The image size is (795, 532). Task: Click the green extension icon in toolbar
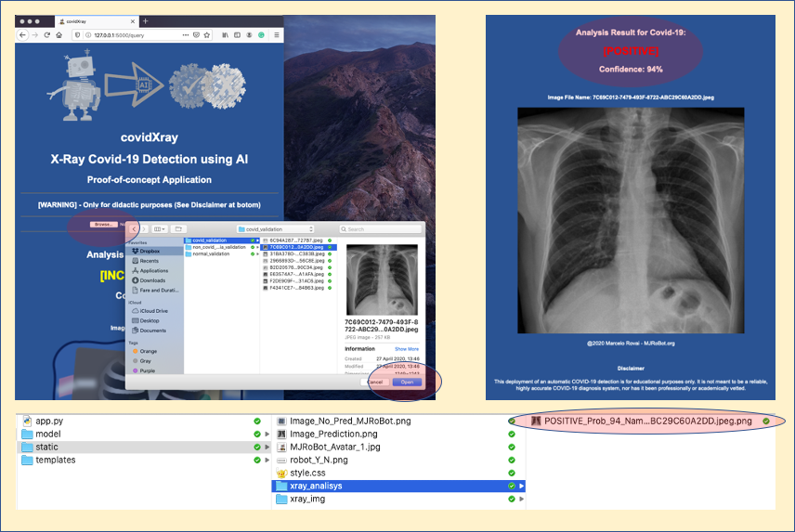(261, 35)
